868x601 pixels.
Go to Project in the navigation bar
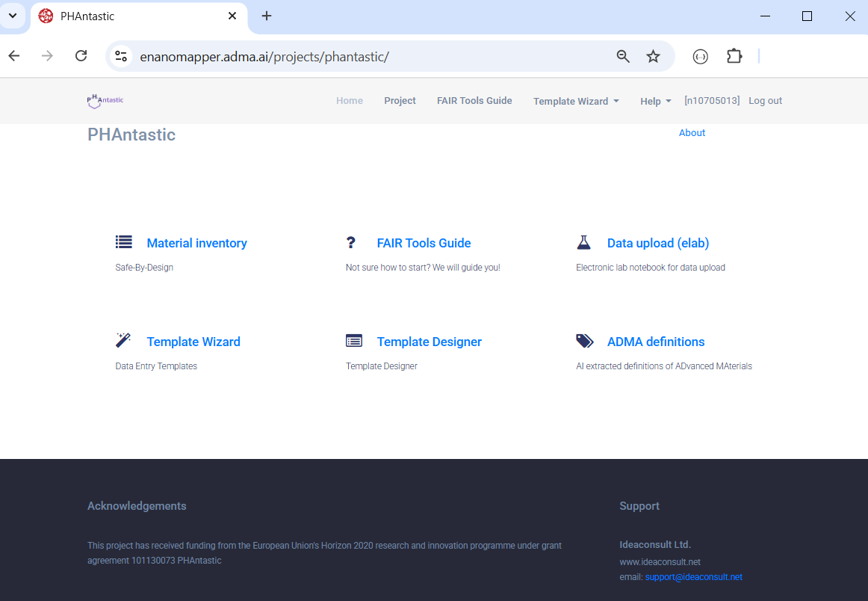click(x=400, y=101)
